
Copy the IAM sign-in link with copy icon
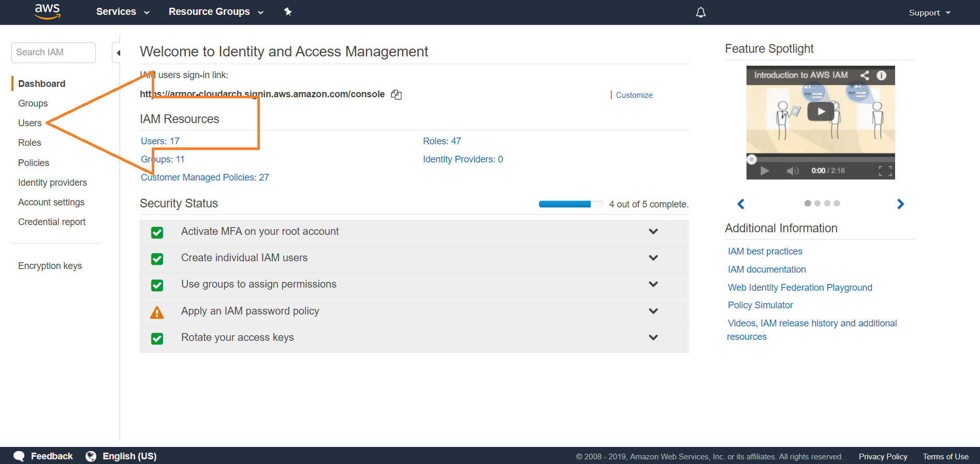(x=396, y=95)
